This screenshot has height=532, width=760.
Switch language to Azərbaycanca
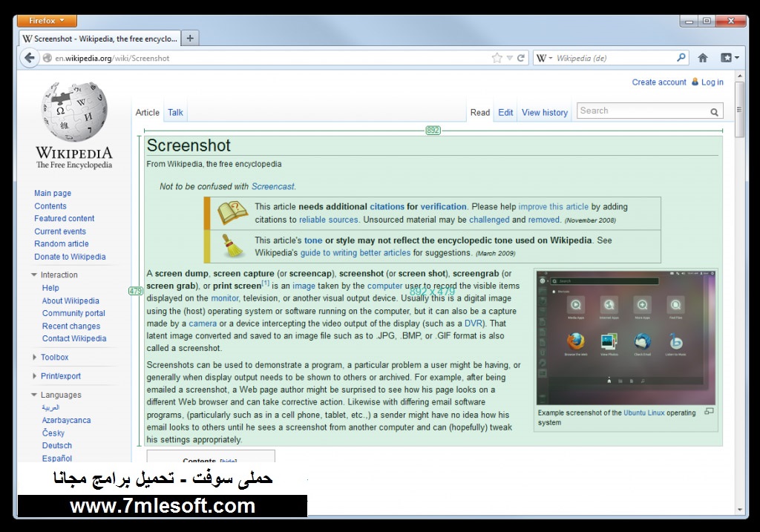(66, 420)
